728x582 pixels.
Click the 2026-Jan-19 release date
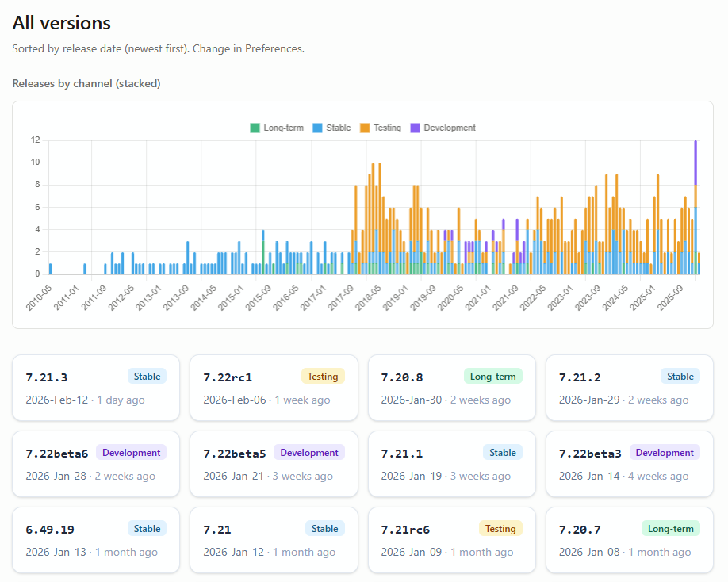pos(412,477)
